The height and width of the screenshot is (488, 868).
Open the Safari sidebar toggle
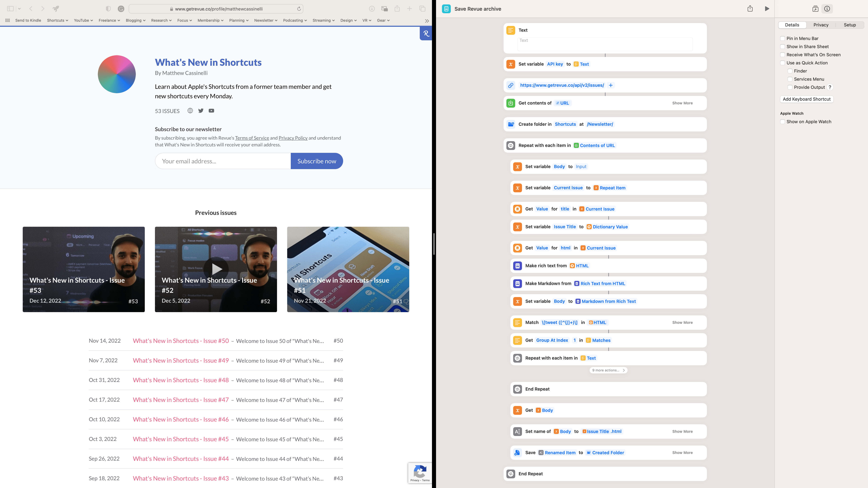coord(11,9)
